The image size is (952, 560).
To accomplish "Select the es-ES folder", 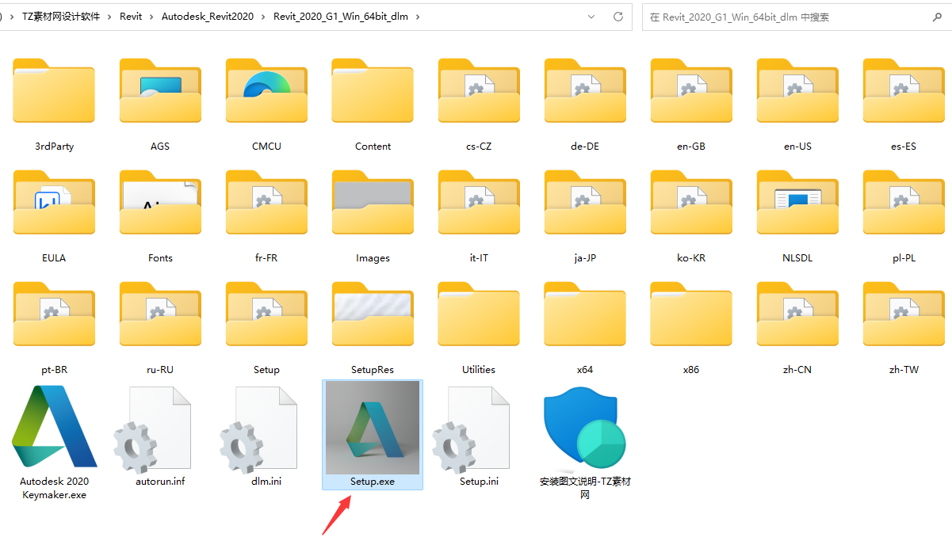I will (904, 91).
